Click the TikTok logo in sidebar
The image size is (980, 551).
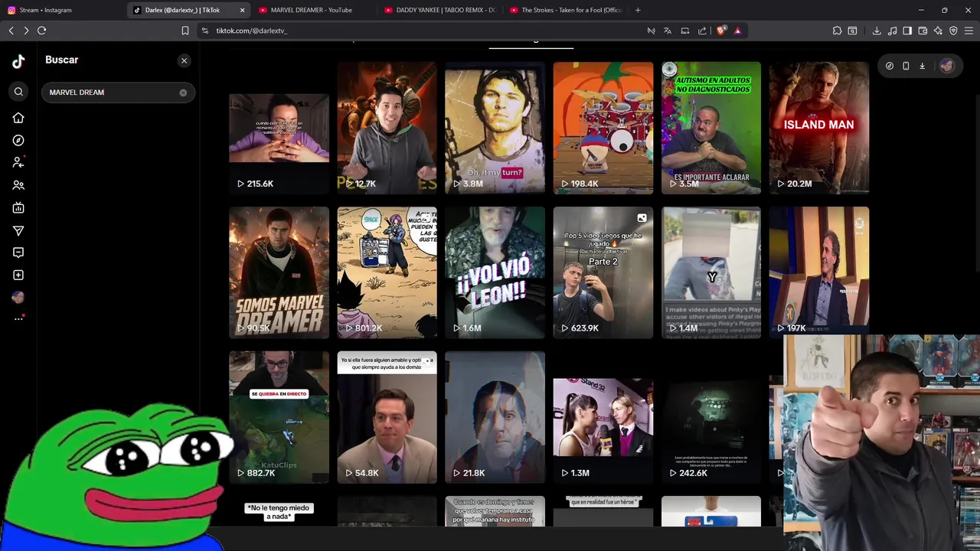coord(18,62)
